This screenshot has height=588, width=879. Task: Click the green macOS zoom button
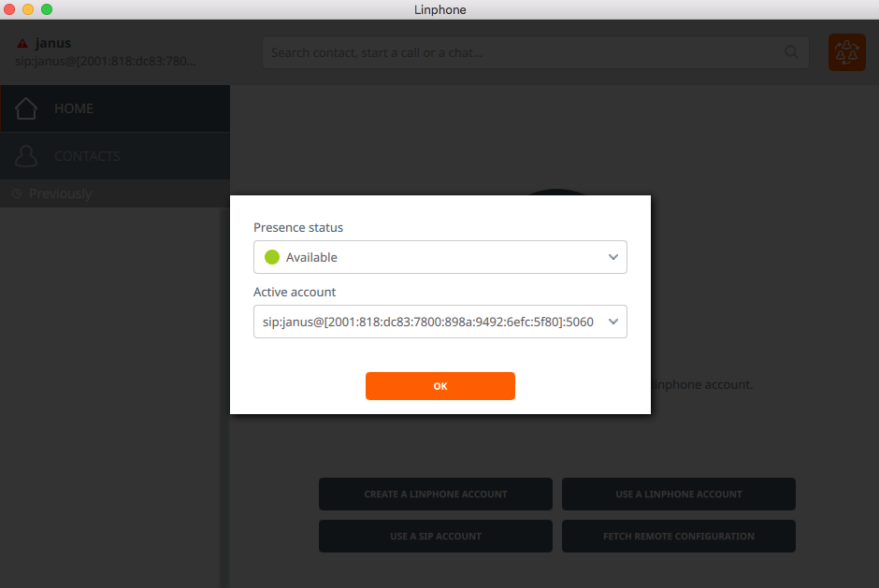pyautogui.click(x=47, y=9)
